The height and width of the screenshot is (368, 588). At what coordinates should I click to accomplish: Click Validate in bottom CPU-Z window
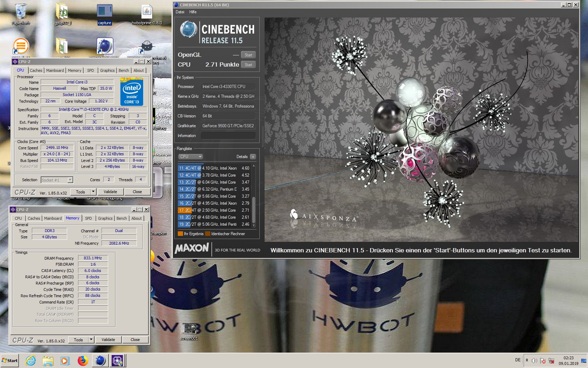click(108, 340)
